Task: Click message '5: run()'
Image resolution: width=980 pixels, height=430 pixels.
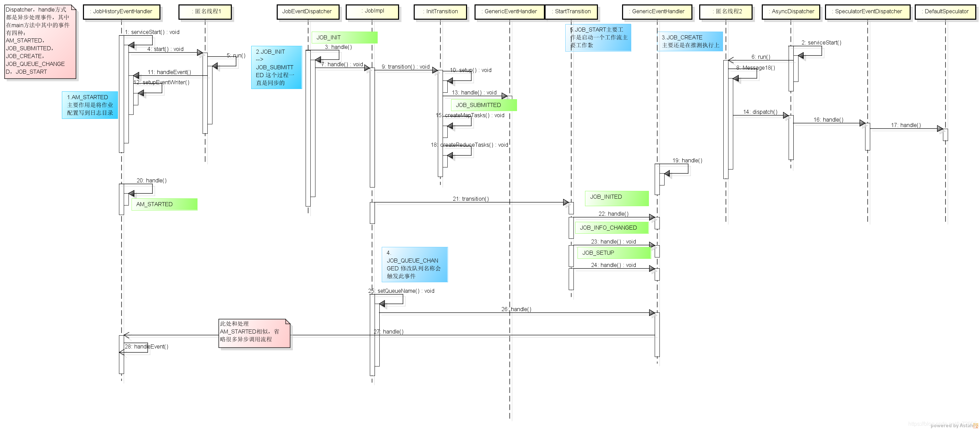Action: coord(236,55)
